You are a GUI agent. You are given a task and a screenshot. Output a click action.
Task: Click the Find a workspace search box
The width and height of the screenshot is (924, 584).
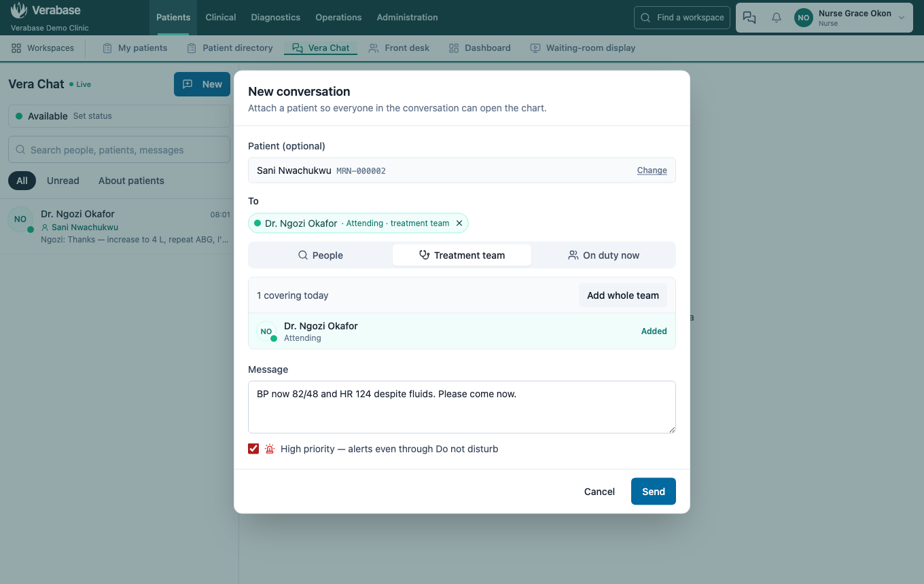[682, 18]
